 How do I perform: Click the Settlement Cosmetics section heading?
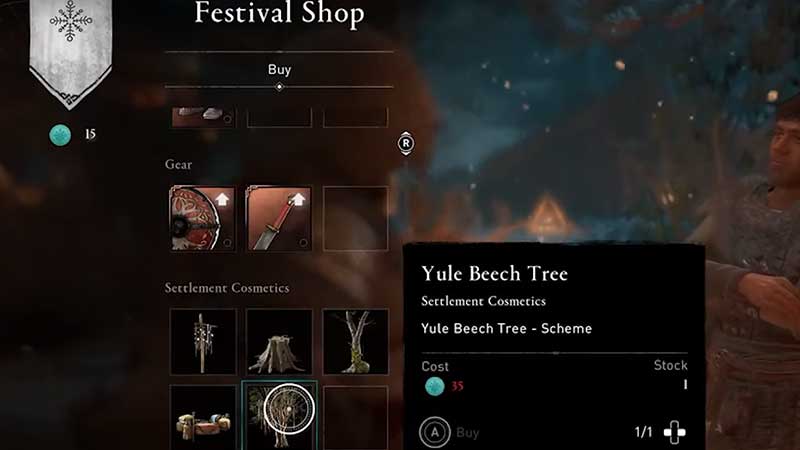(x=227, y=288)
